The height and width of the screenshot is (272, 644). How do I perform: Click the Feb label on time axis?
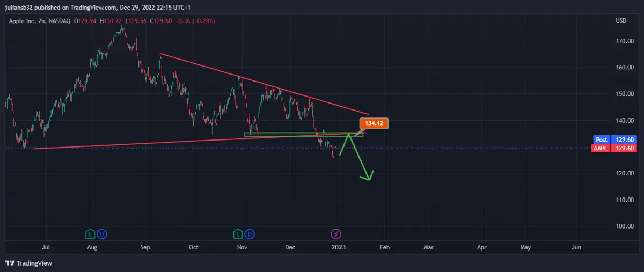[384, 247]
